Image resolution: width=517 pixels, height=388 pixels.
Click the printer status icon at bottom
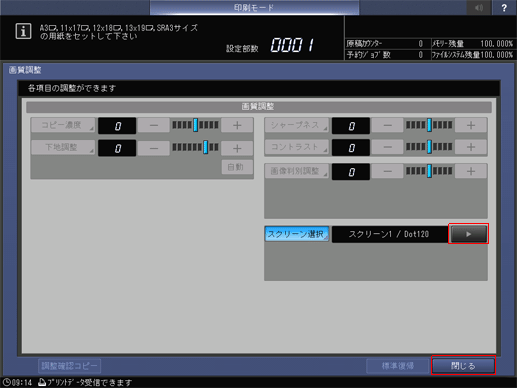point(42,382)
